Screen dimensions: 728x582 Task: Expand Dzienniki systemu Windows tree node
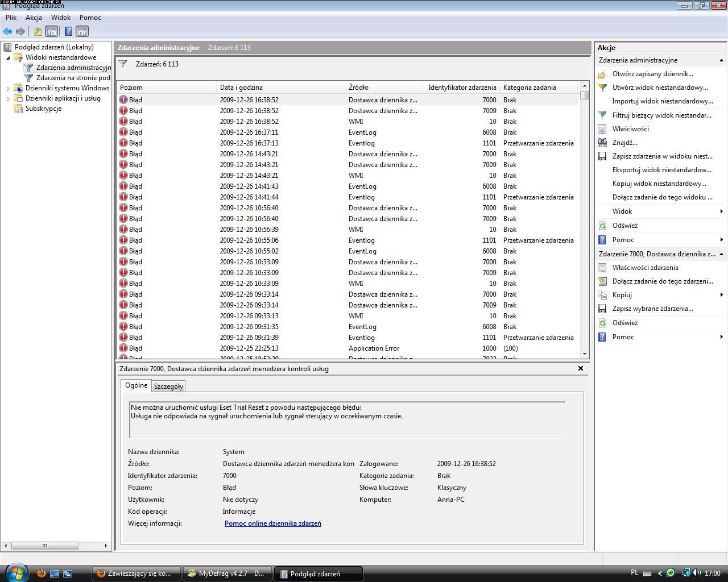8,88
